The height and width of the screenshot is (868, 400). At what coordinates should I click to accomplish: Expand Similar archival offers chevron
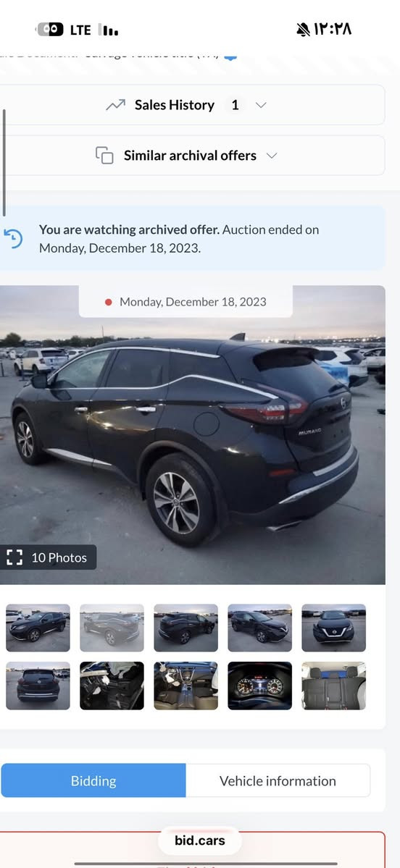pyautogui.click(x=272, y=156)
